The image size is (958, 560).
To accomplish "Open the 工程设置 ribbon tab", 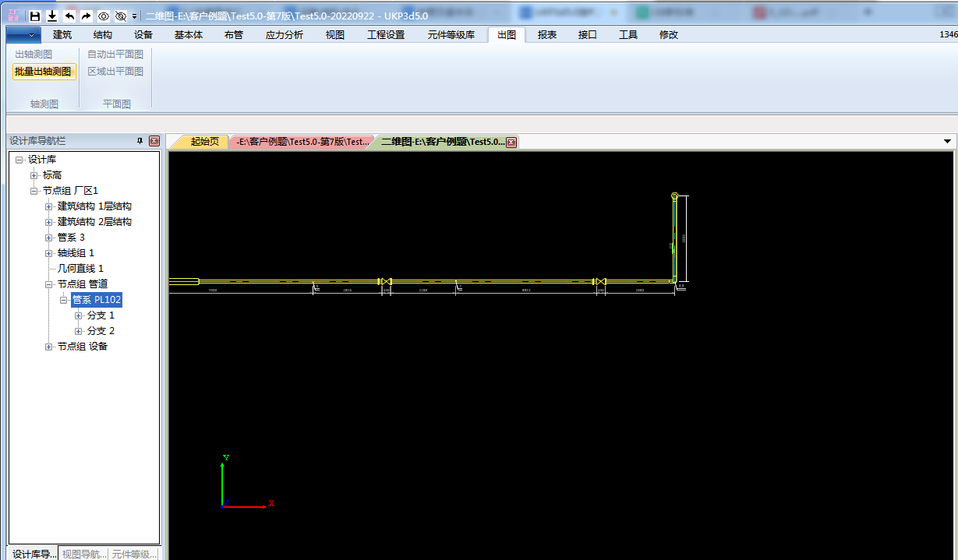I will click(x=387, y=34).
